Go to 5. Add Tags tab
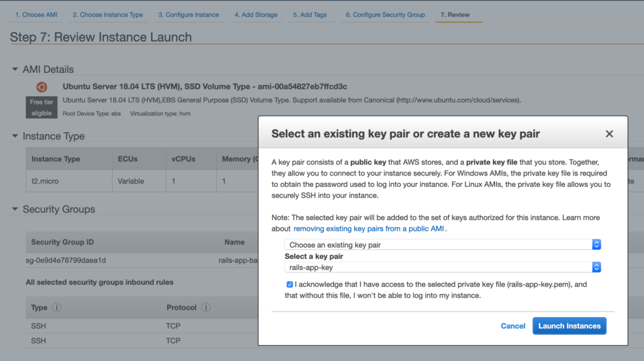Viewport: 644px width, 361px height. [x=309, y=15]
